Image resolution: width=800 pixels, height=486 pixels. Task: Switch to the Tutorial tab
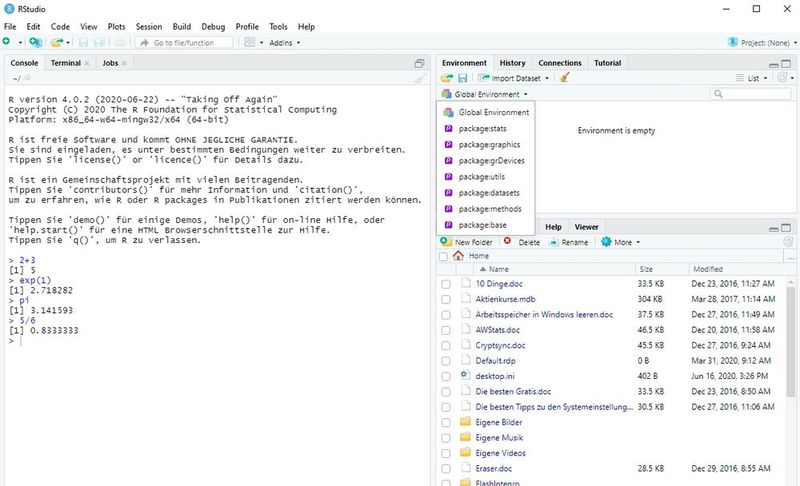[607, 63]
